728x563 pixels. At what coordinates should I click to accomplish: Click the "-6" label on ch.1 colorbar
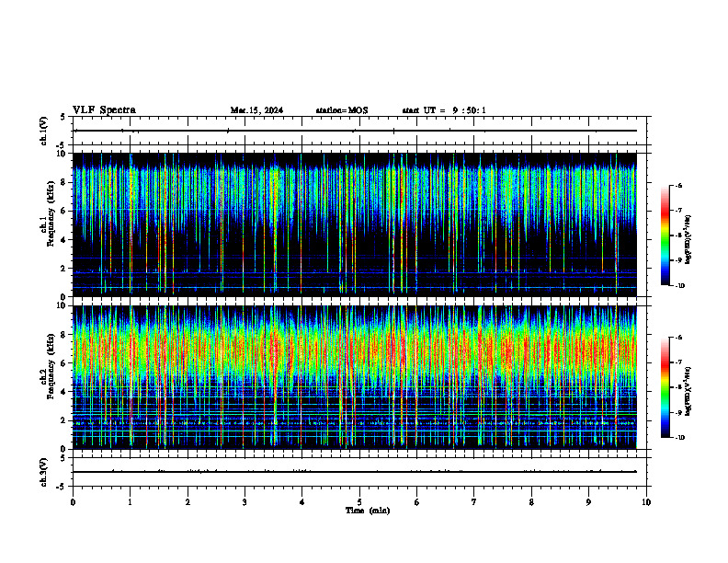coord(678,186)
